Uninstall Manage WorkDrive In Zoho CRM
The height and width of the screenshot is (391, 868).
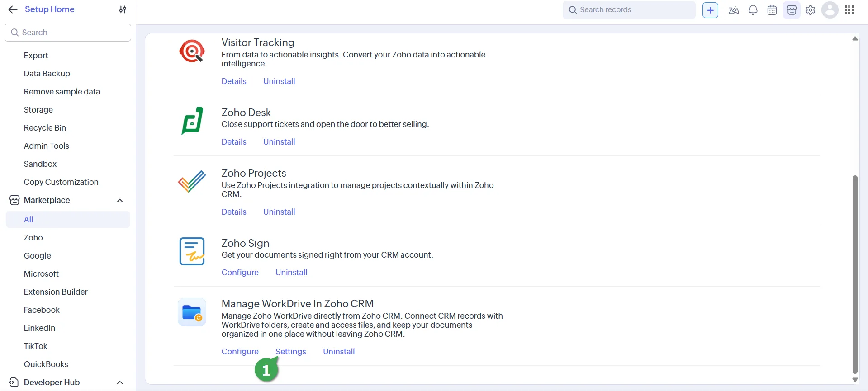339,352
